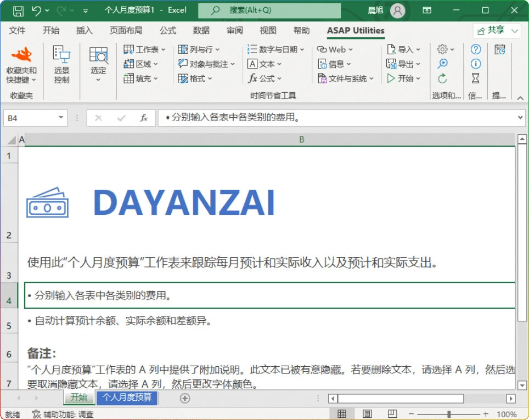Click the blue question mark help icon
Screen dimensions: 529x420
(x=475, y=49)
